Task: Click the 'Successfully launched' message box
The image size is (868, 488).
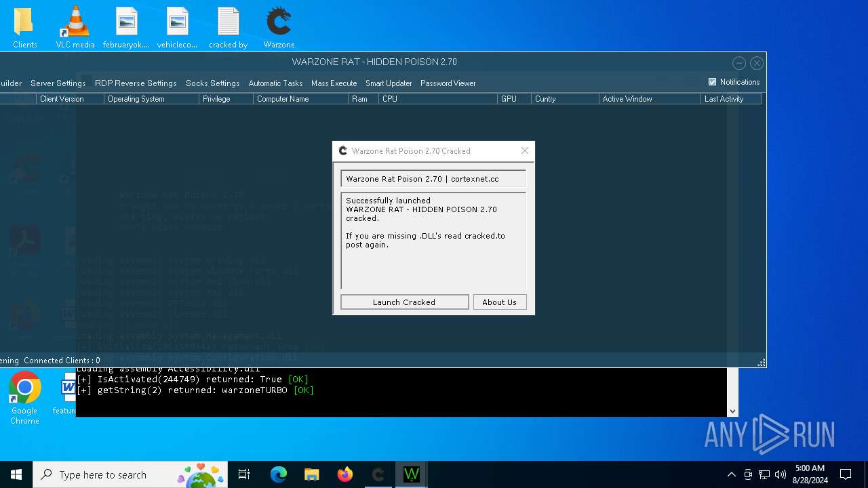Action: click(x=433, y=241)
